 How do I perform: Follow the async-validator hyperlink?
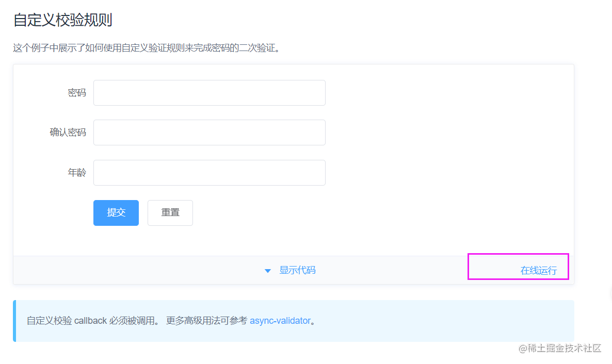(280, 320)
